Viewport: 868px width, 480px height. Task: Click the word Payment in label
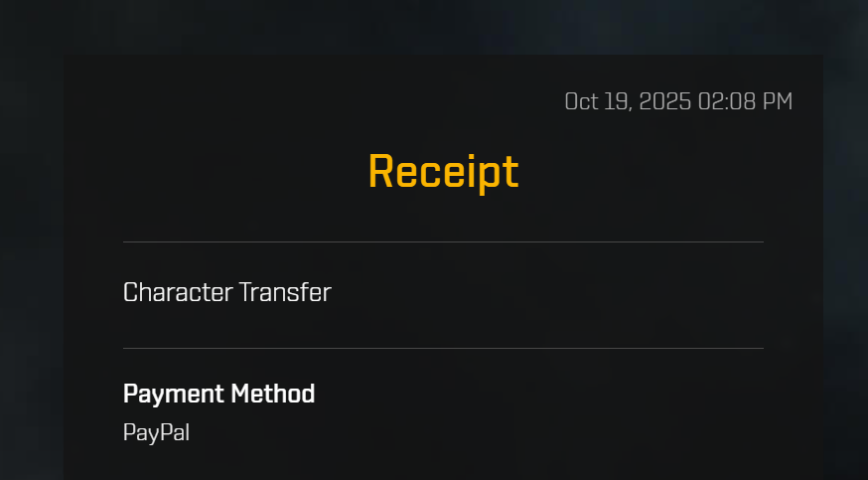[173, 395]
